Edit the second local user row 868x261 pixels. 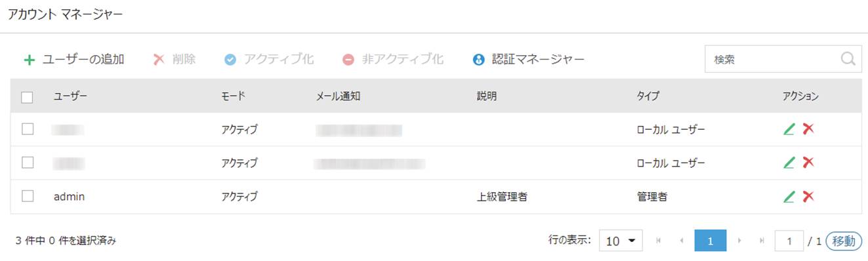tap(789, 163)
